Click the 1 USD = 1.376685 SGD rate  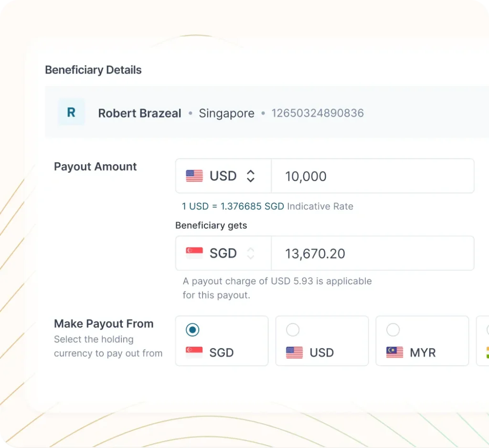(x=233, y=206)
